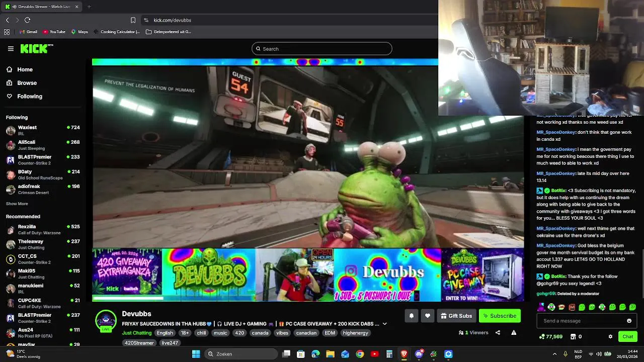644x362 pixels.
Task: Click the stream video player
Action: click(308, 179)
